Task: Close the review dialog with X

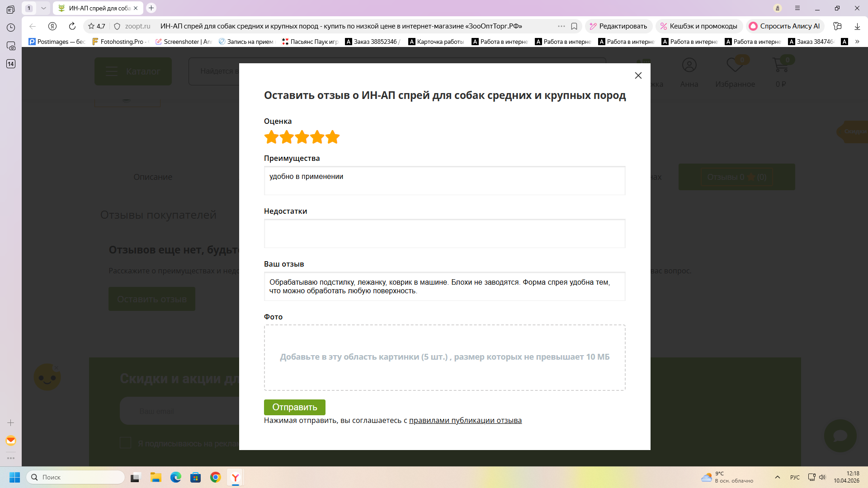Action: (x=638, y=75)
